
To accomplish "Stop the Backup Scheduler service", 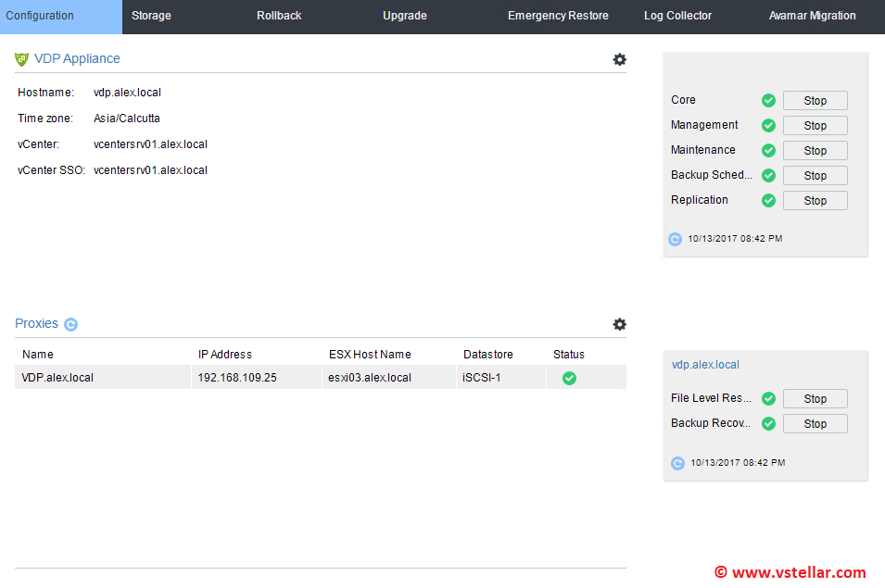I will tap(815, 176).
